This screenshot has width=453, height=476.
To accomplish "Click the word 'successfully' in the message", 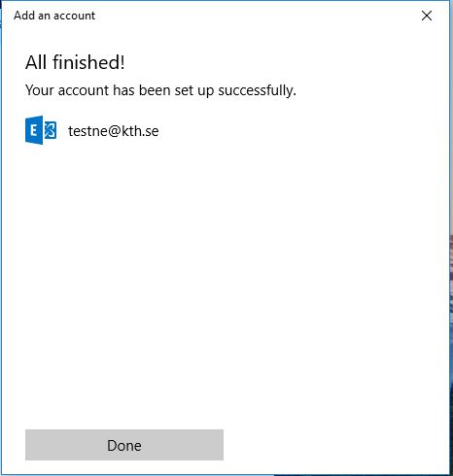I will (257, 90).
